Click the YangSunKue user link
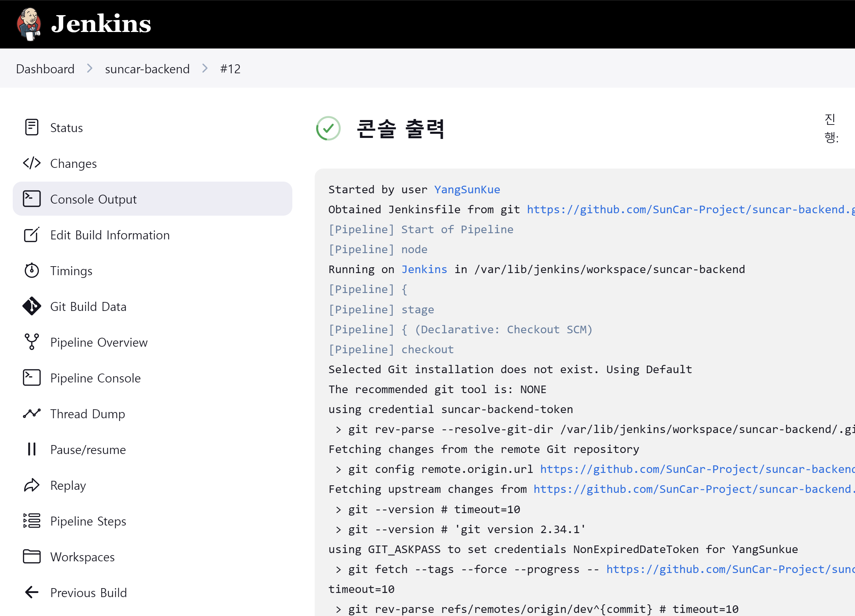The image size is (855, 616). click(467, 190)
